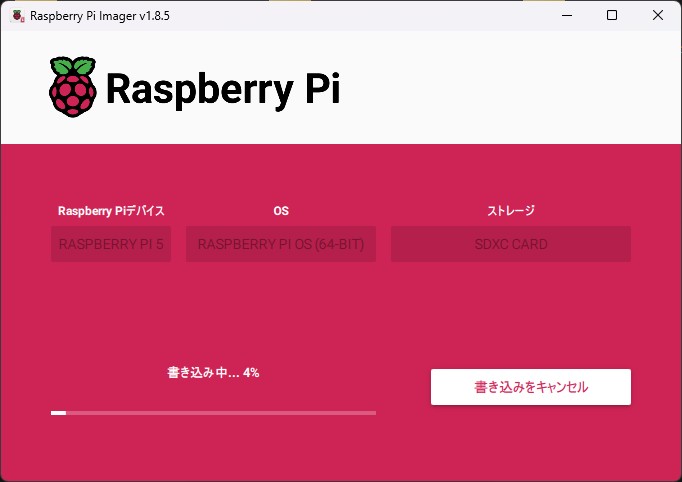
Task: Click the OS heading label
Action: 281,211
